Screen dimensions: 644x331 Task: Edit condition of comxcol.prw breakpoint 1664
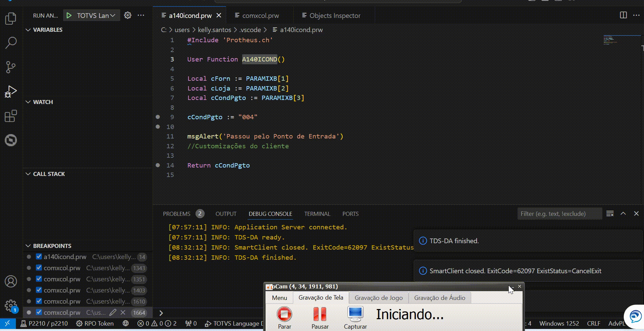113,312
